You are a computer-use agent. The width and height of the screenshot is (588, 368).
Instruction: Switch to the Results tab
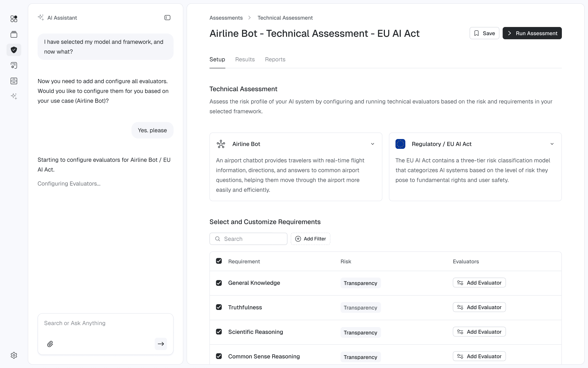245,59
